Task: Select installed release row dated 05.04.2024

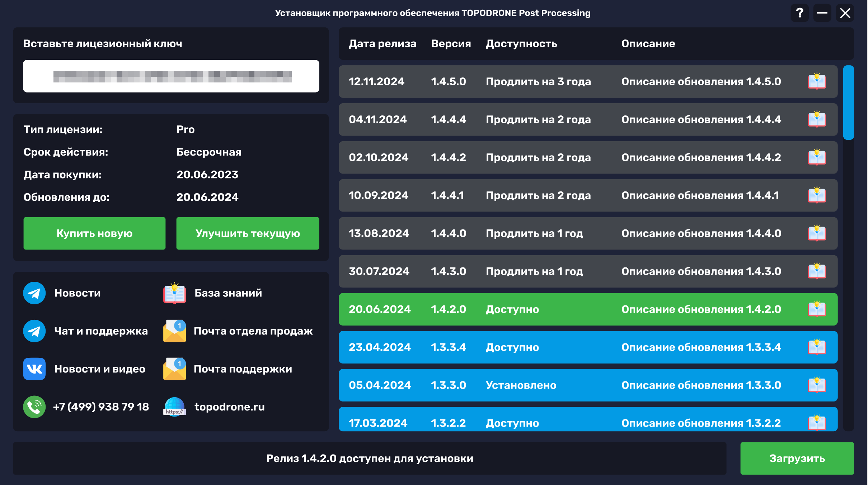Action: (588, 385)
